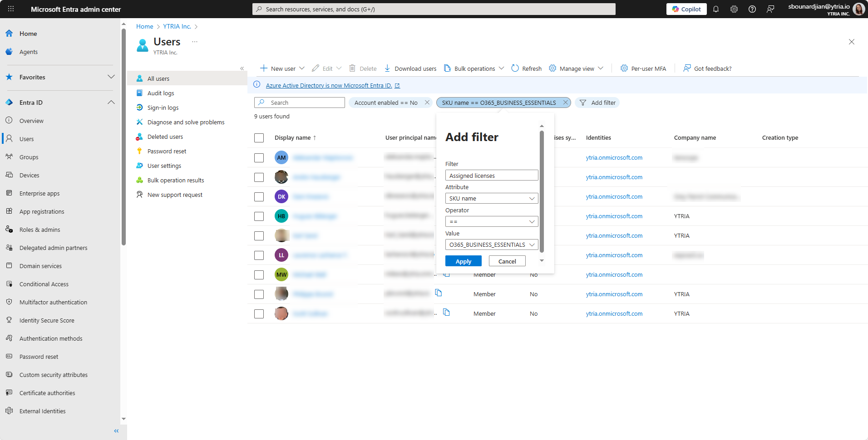The width and height of the screenshot is (868, 440).
Task: Open the Value O365_BUSINESS_ESSENTIALS dropdown
Action: [x=492, y=244]
